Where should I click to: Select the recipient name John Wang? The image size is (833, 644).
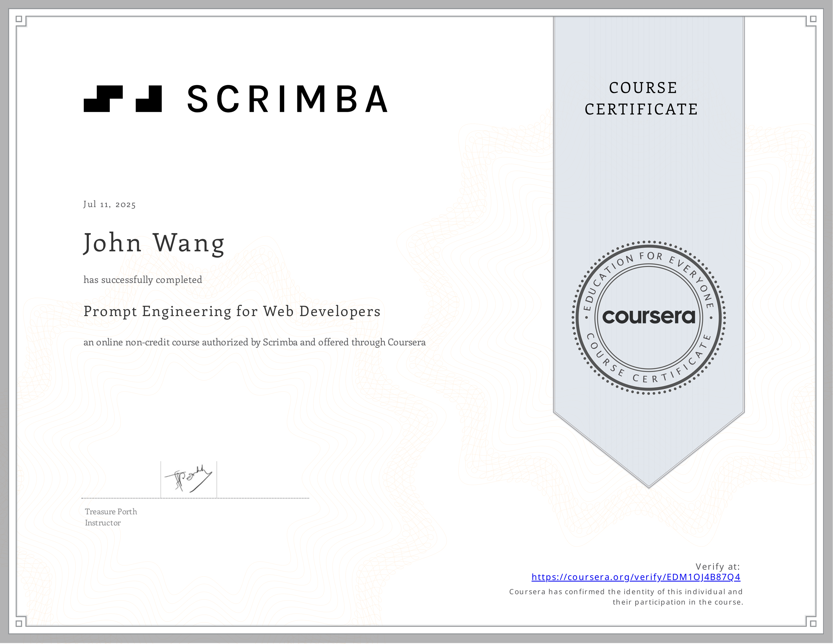pyautogui.click(x=154, y=244)
